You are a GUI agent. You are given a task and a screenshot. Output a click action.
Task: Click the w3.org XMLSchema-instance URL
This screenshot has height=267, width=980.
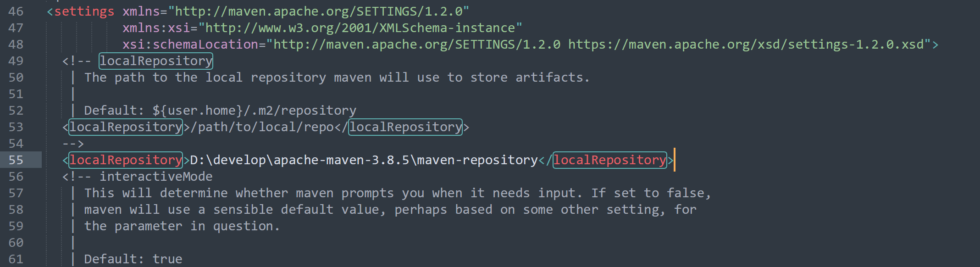360,28
